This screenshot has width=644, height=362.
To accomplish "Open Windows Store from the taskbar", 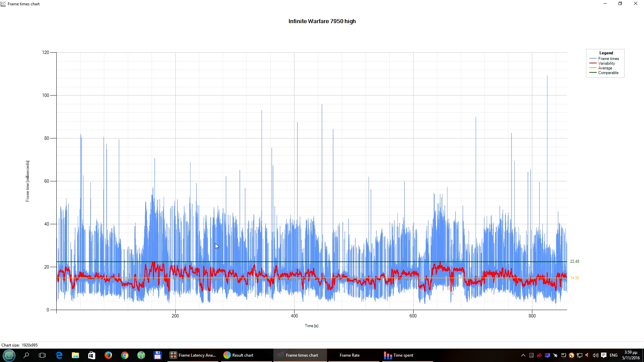I will [x=92, y=355].
